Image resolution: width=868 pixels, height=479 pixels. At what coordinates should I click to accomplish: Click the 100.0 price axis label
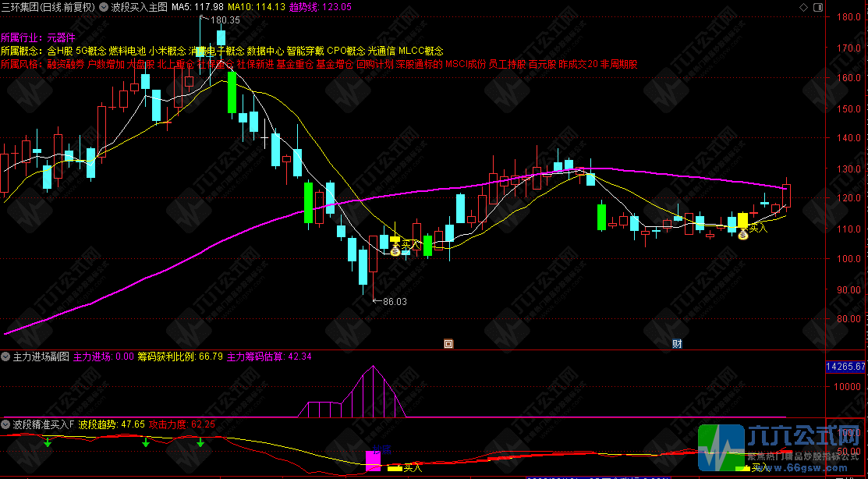point(850,258)
